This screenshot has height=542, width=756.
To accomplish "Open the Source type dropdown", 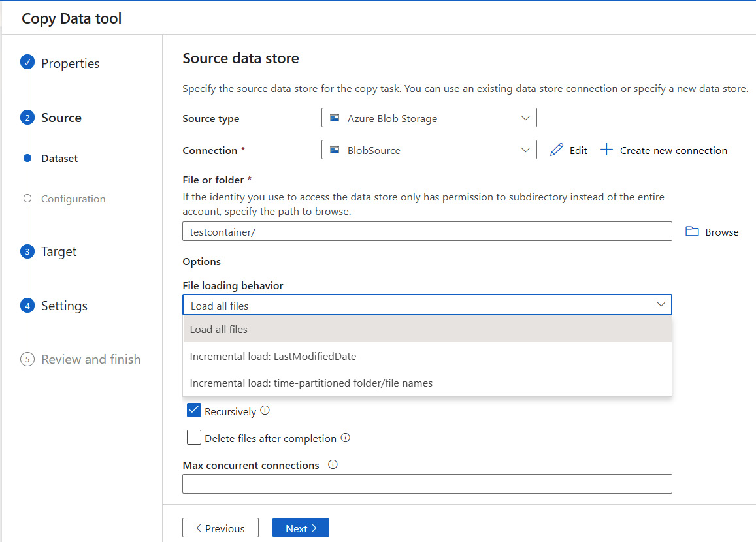I will (x=429, y=118).
